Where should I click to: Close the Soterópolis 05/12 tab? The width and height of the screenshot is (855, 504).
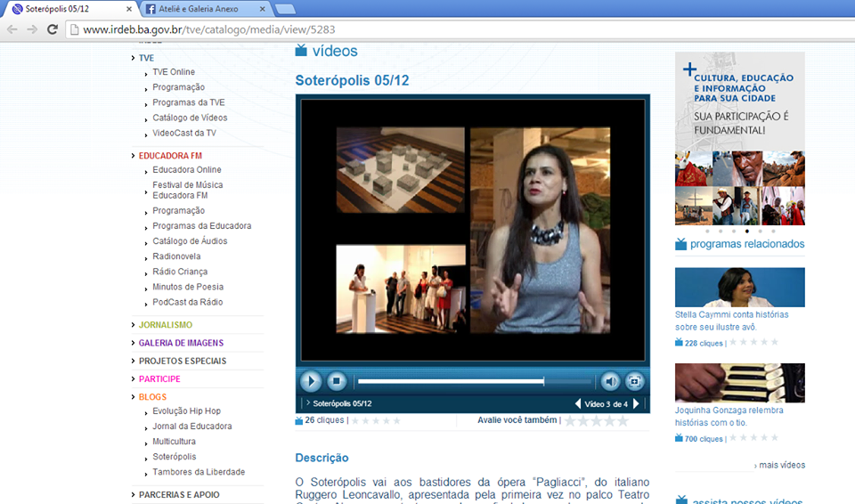128,9
